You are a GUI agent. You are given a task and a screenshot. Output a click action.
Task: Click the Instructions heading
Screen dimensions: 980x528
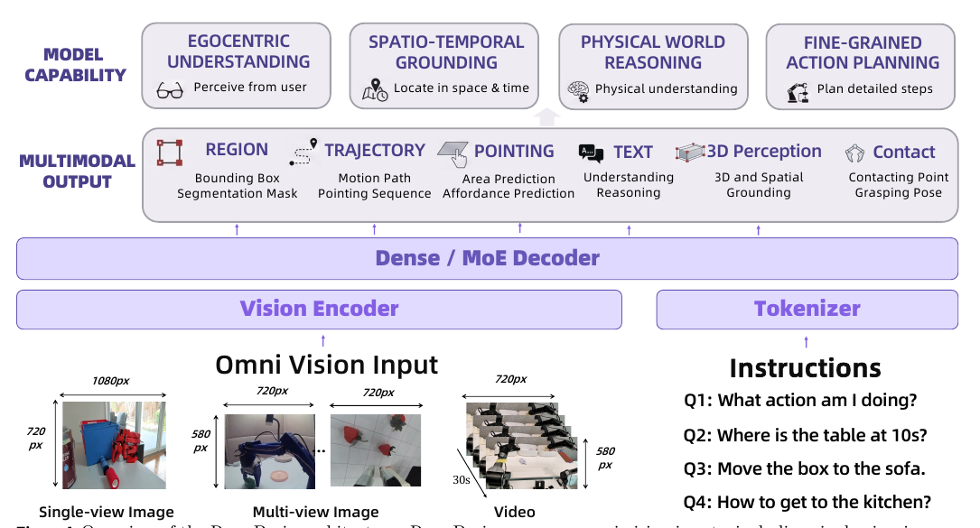click(x=805, y=368)
